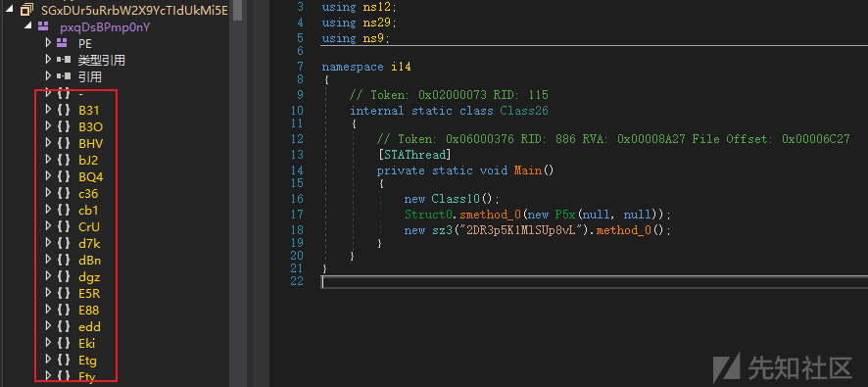This screenshot has width=868, height=387.
Task: Click the ns9 using namespace
Action: point(373,38)
